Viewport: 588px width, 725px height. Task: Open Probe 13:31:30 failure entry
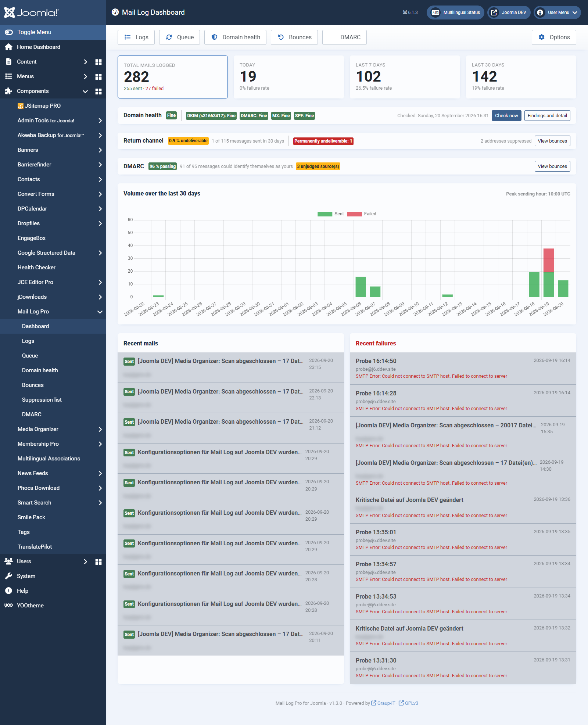463,668
